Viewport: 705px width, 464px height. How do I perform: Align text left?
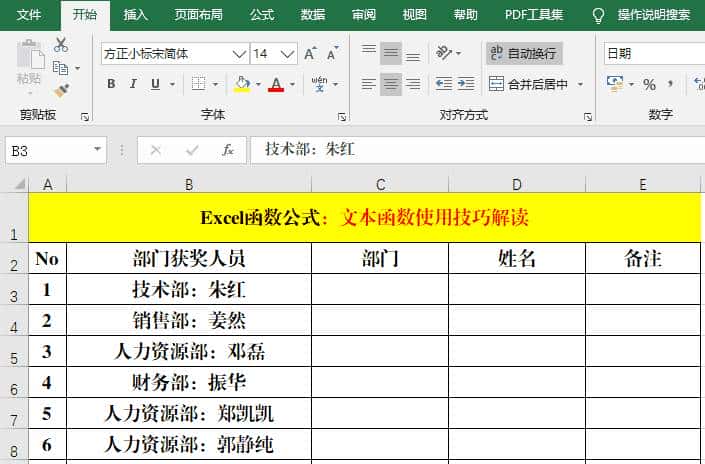(369, 84)
